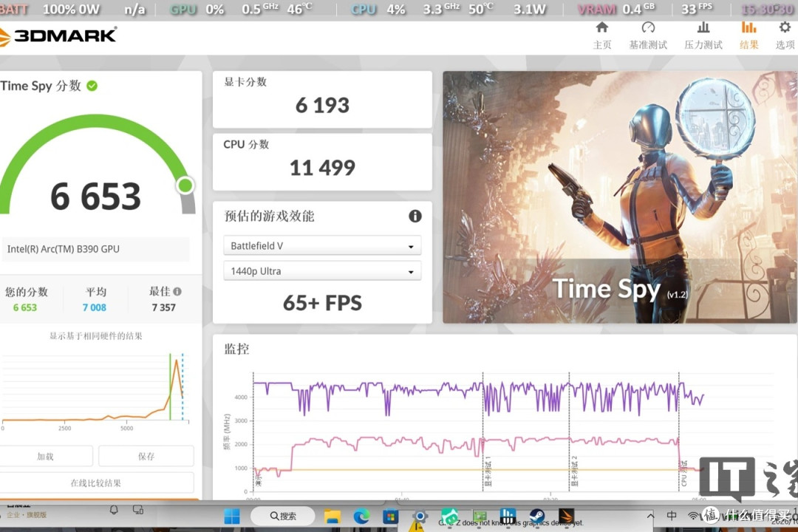Screen dimensions: 798x532
Task: Click the 显卡分数 value 6 193
Action: coord(322,106)
